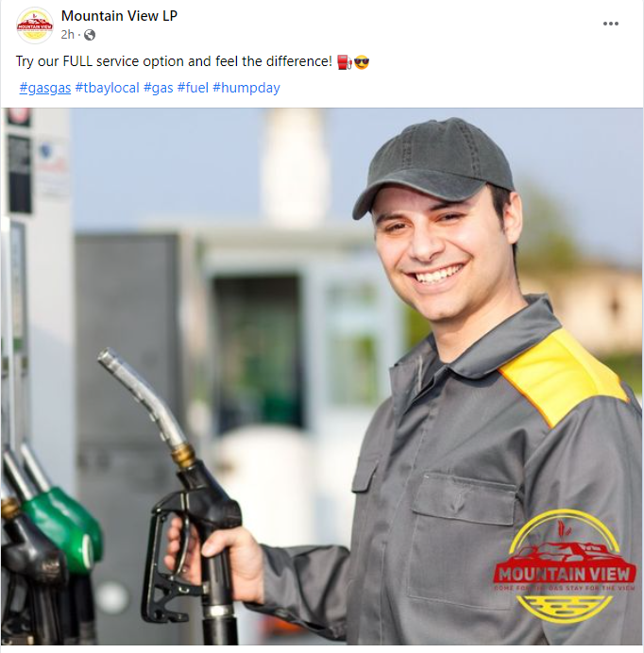Click the Mountain View logo watermark on photo
This screenshot has width=644, height=653.
pyautogui.click(x=565, y=566)
